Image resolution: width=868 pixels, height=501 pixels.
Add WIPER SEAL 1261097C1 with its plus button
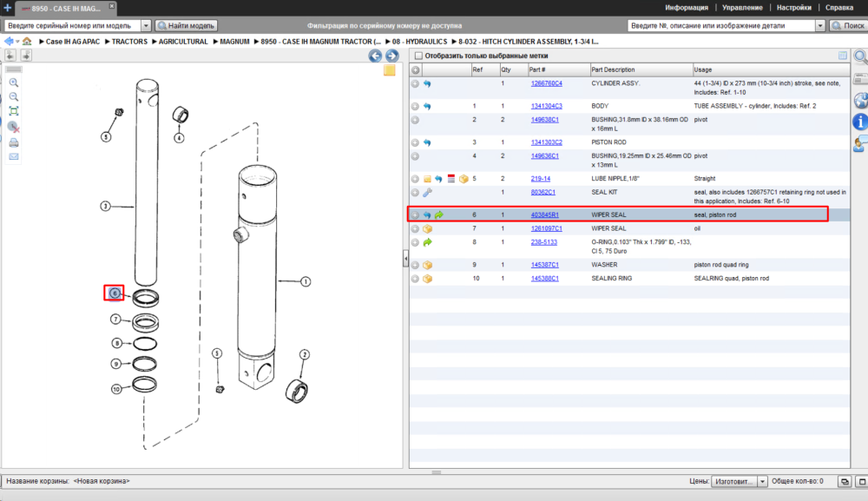[x=415, y=228]
